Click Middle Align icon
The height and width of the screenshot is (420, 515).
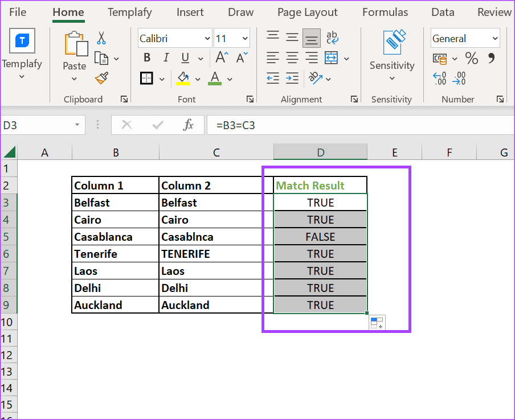292,37
